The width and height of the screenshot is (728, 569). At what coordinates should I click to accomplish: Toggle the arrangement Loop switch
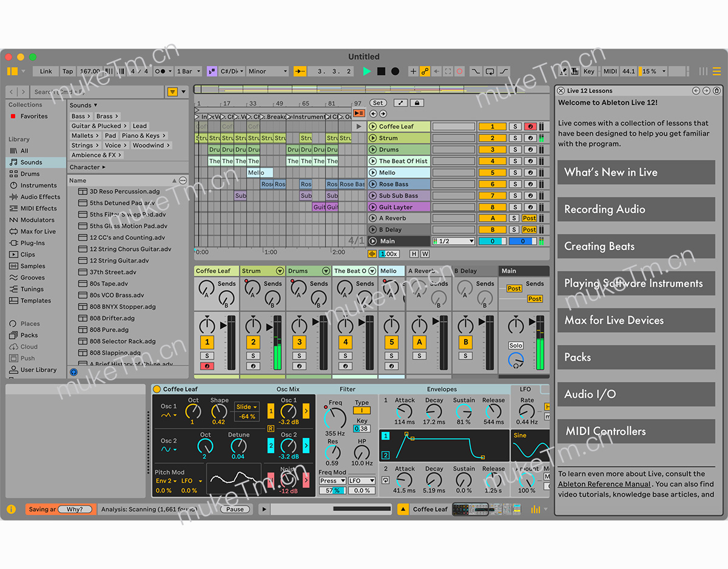[490, 72]
